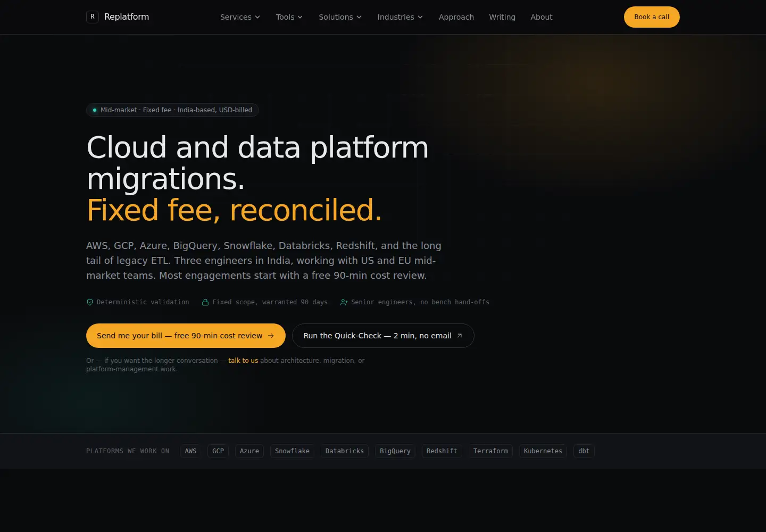The image size is (766, 532).
Task: Click the Redshift platform tag
Action: [x=442, y=451]
